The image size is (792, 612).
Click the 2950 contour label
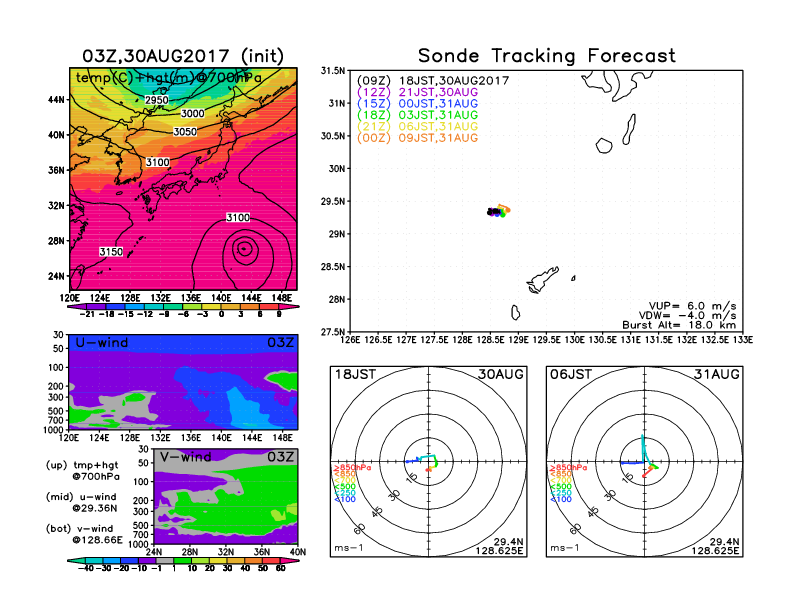[x=157, y=100]
